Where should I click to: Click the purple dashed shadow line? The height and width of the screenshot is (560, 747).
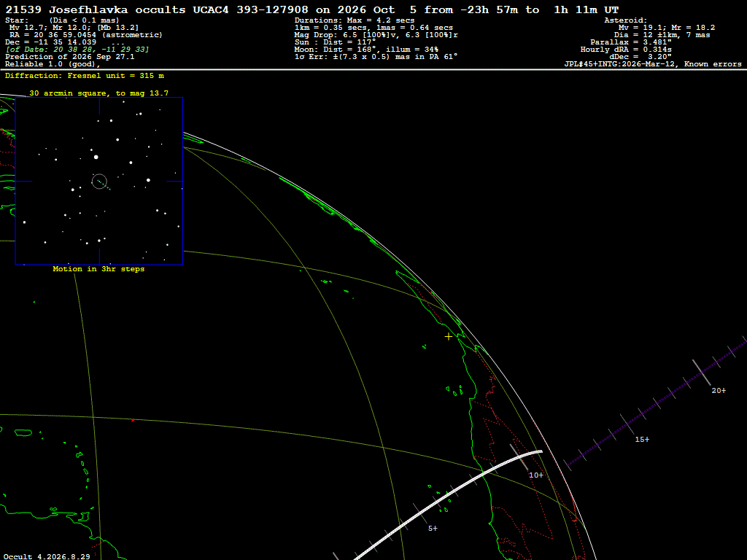click(x=657, y=402)
